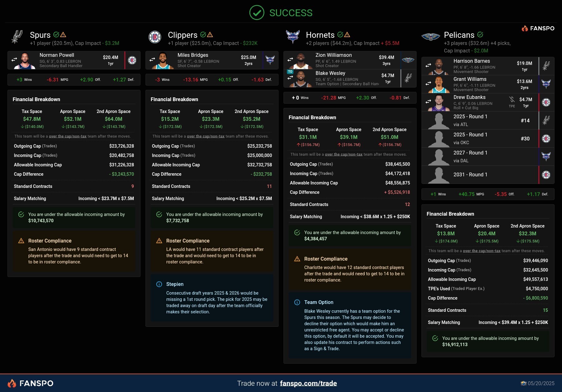Screen dimensions: 562x392
Task: Click the Hornets team logo in header
Action: pos(293,37)
